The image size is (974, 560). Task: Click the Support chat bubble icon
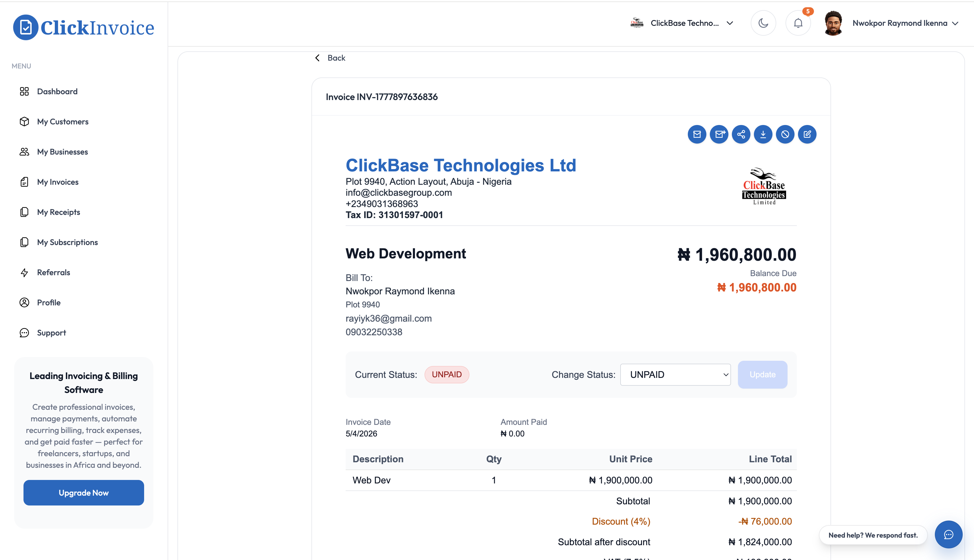pyautogui.click(x=24, y=333)
